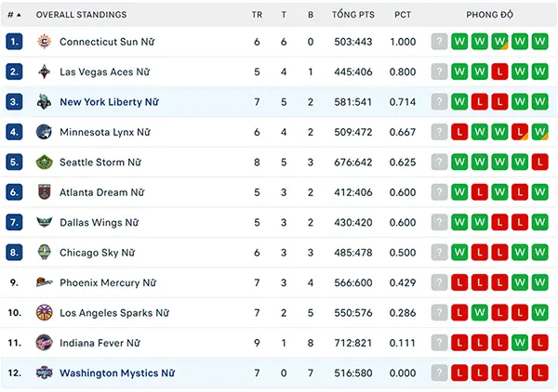The image size is (558, 392).
Task: Click the rank 1 position badge
Action: click(14, 42)
